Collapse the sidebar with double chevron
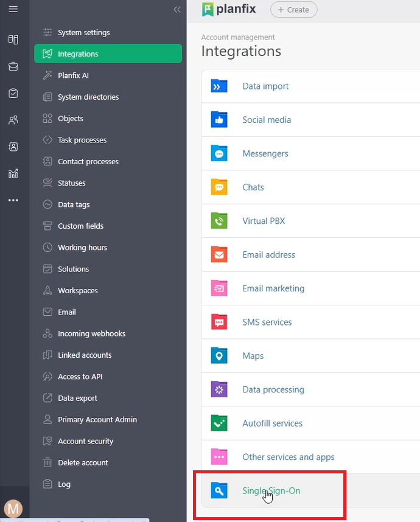 [x=177, y=10]
